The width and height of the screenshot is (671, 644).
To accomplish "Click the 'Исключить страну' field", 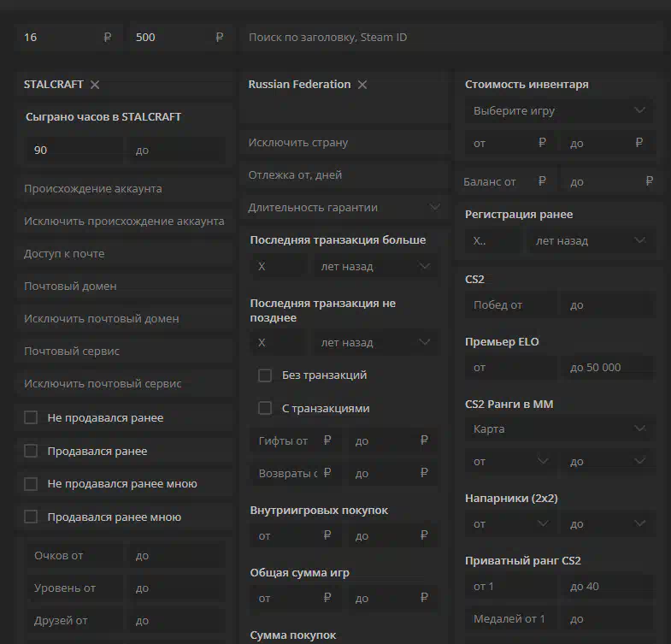I will [x=344, y=143].
